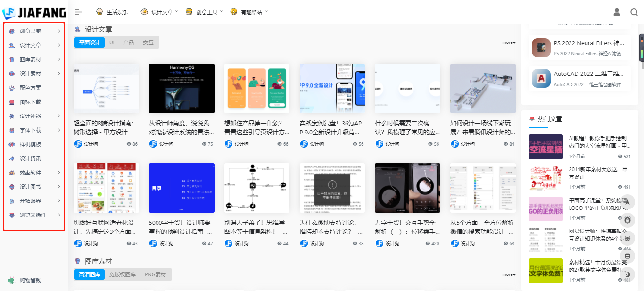Open 从5个方面 微信搜索功能 article title
The height and width of the screenshot is (291, 644).
(483, 227)
